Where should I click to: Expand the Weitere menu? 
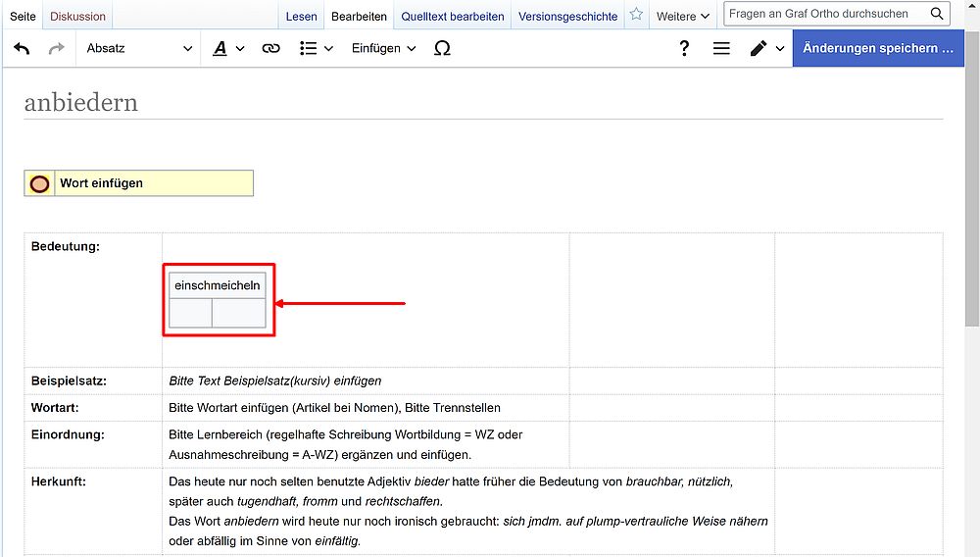tap(682, 16)
